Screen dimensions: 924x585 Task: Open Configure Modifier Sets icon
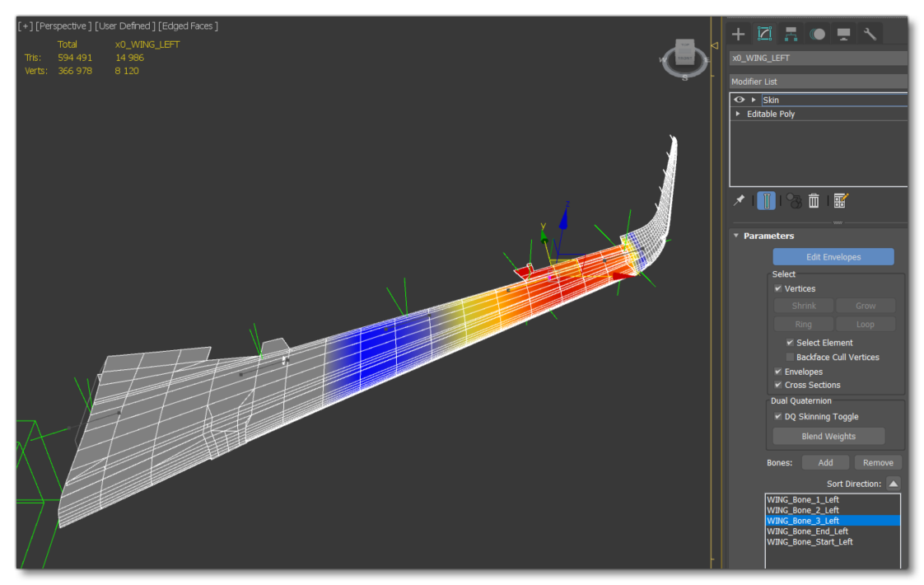[x=840, y=200]
